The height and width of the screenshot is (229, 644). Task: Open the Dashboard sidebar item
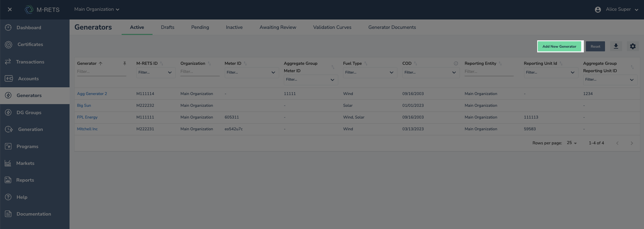(35, 28)
